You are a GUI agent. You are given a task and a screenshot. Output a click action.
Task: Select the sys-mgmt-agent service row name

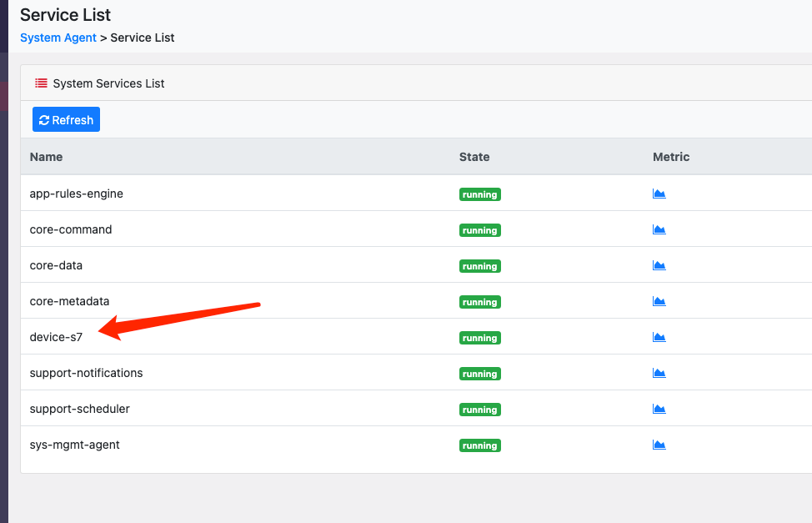[x=75, y=445]
